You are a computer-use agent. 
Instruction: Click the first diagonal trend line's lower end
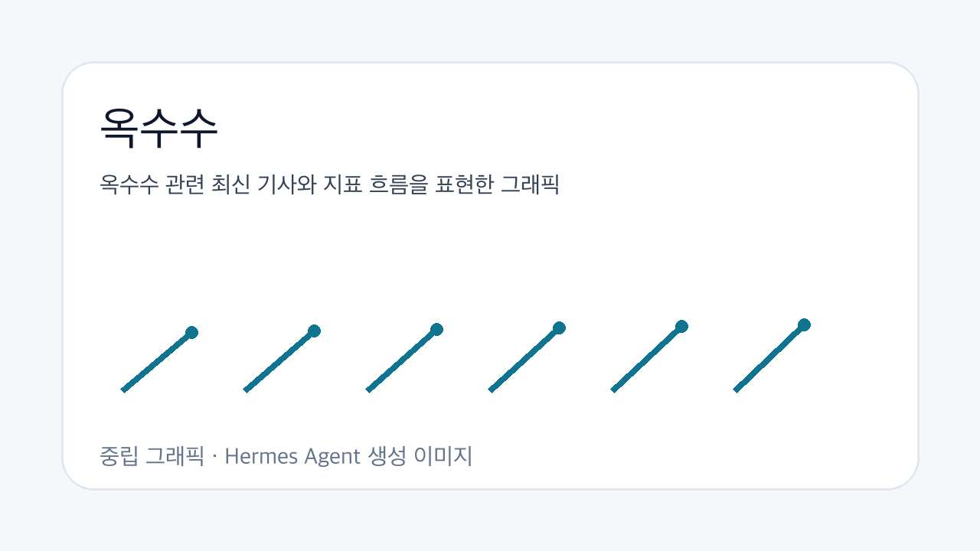point(125,389)
